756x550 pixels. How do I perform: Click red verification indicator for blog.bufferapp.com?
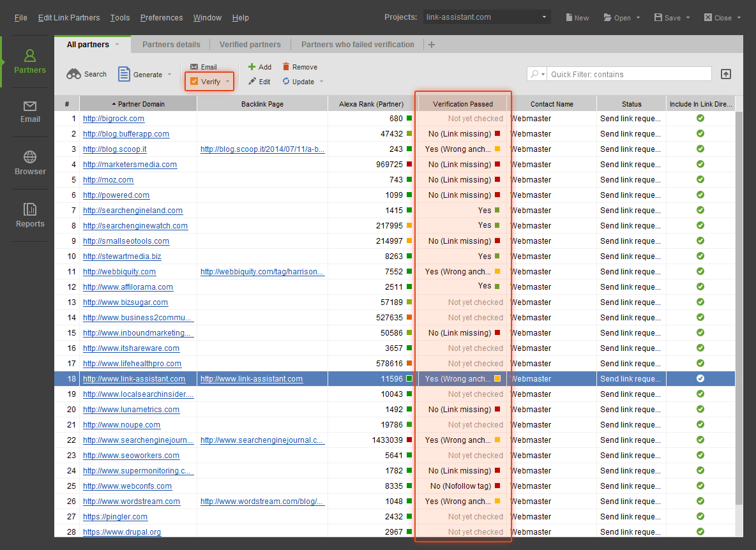click(497, 133)
